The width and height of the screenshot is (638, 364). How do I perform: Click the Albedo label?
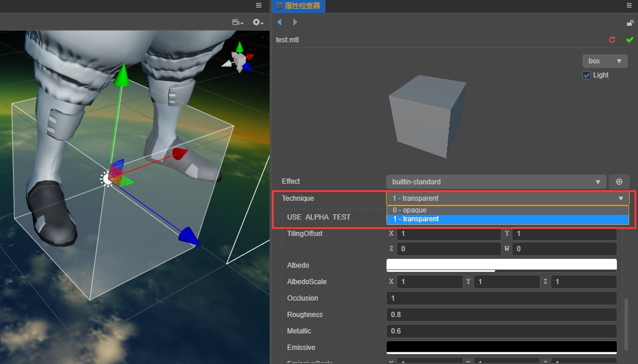(x=298, y=265)
